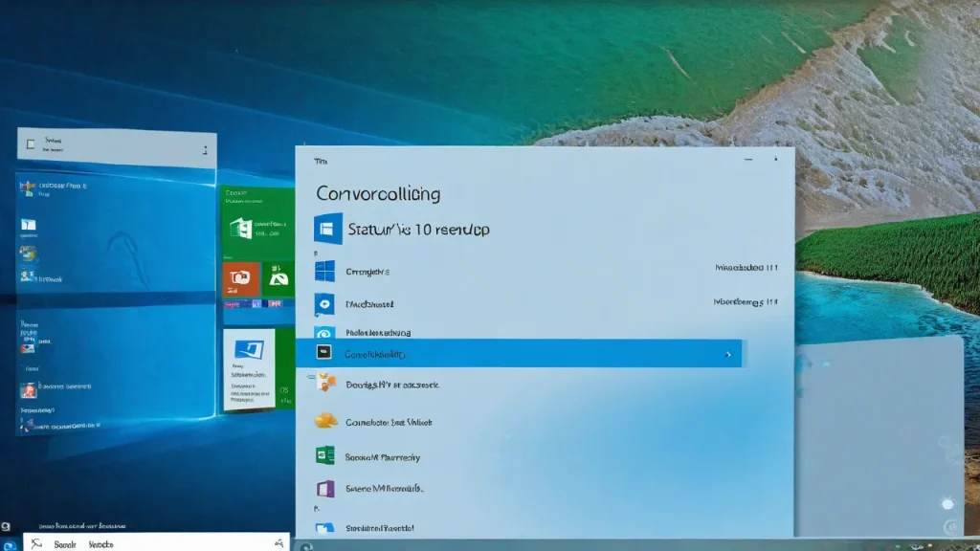Click the light-blue round icon just above the highlighted row
Image resolution: width=980 pixels, height=551 pixels.
pos(324,333)
